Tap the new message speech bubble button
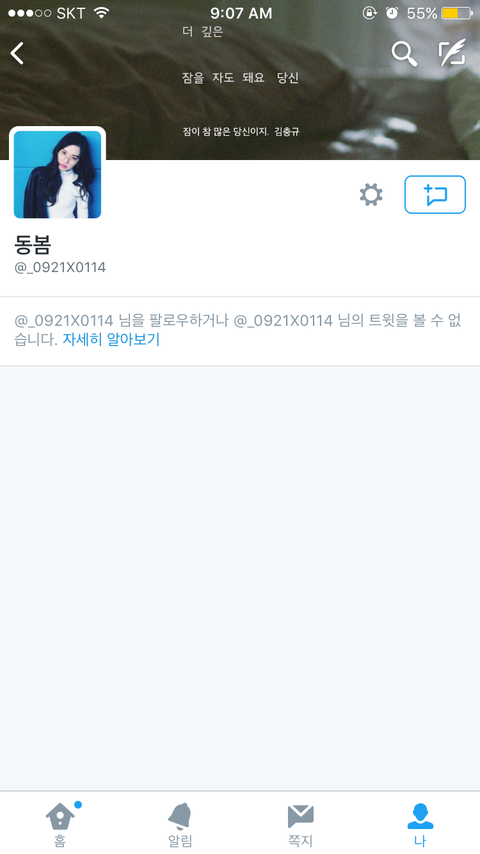 [x=435, y=194]
